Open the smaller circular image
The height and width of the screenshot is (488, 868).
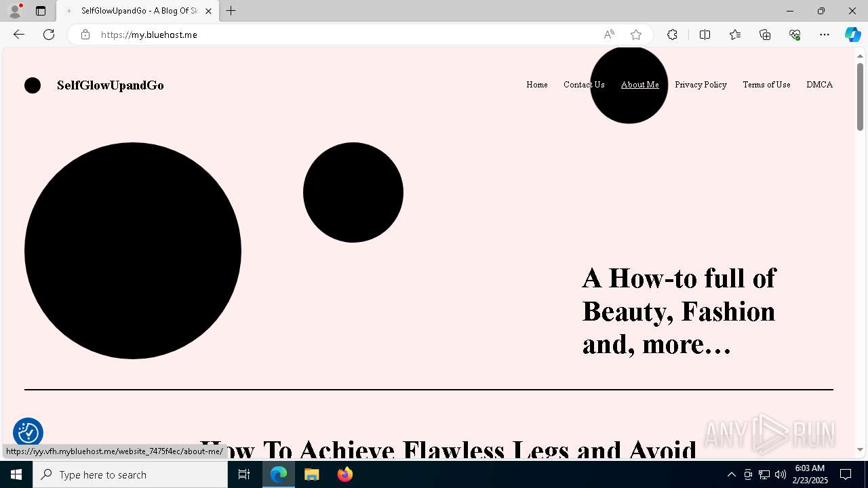coord(353,192)
